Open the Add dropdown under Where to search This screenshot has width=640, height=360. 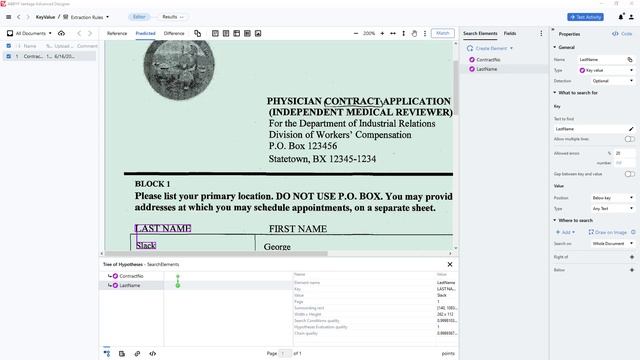565,232
